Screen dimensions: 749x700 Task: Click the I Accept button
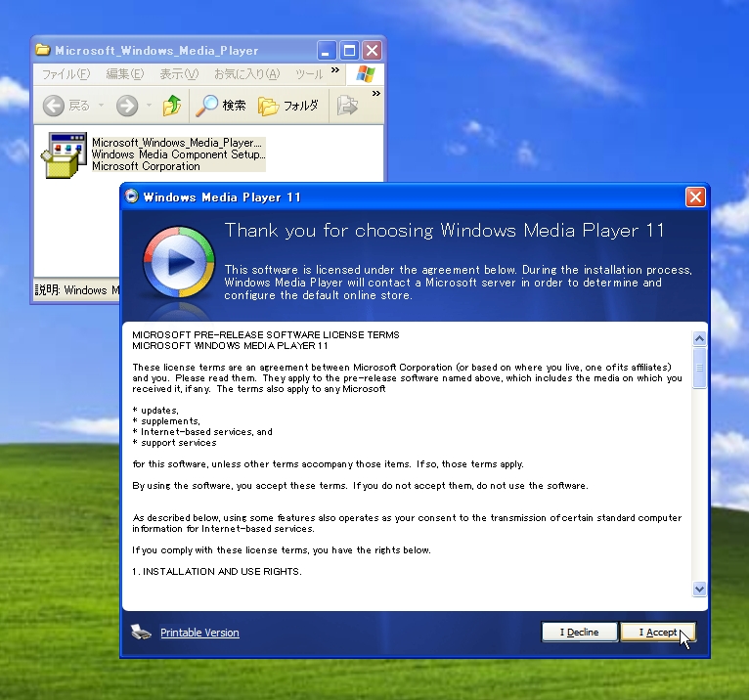click(658, 633)
